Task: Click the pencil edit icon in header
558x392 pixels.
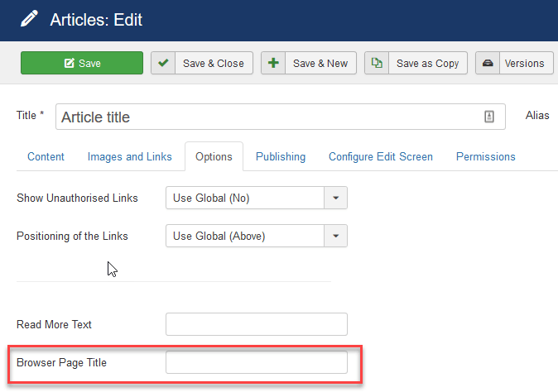Action: click(29, 18)
